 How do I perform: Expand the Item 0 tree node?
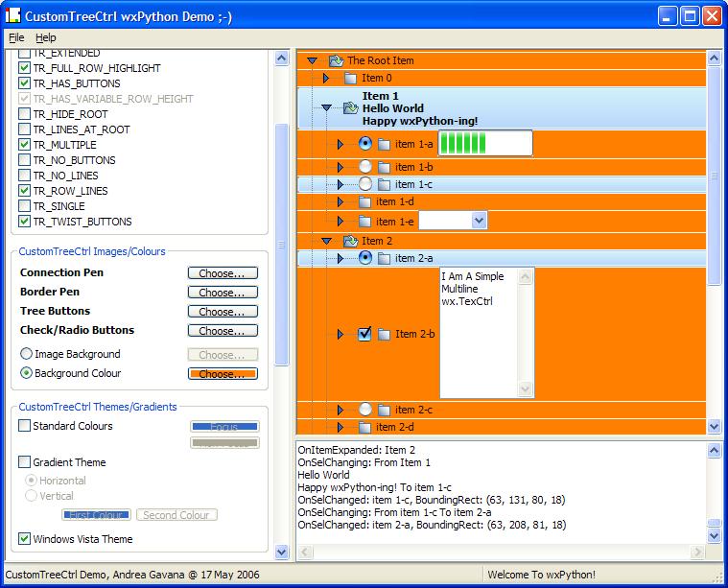point(326,78)
